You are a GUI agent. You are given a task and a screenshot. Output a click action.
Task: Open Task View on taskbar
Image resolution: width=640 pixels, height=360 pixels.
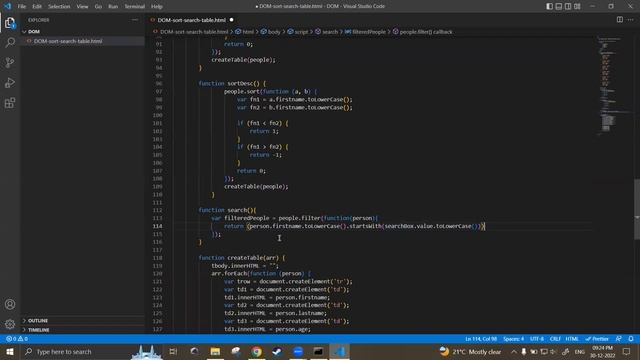[x=173, y=351]
